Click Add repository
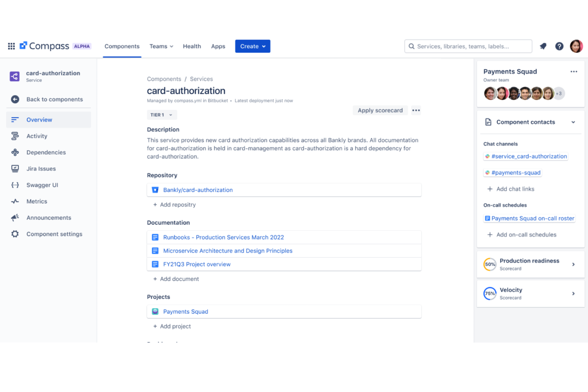Viewport: 588px width, 392px height. (x=174, y=205)
